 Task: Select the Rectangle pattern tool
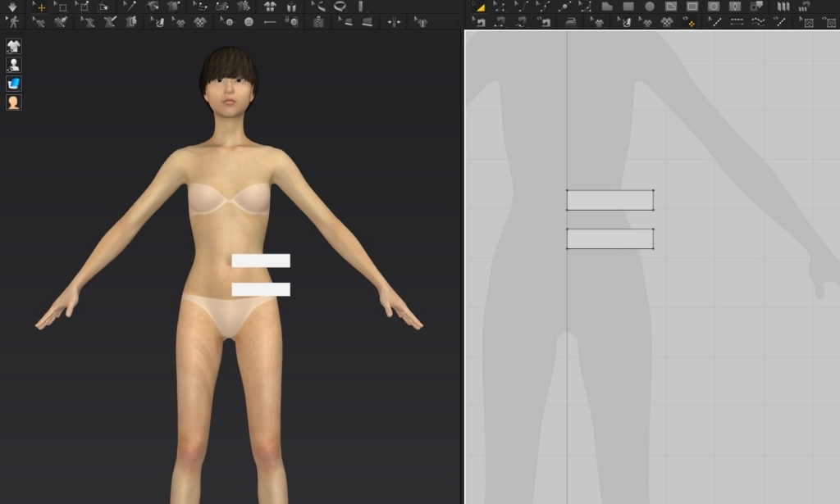pyautogui.click(x=628, y=7)
